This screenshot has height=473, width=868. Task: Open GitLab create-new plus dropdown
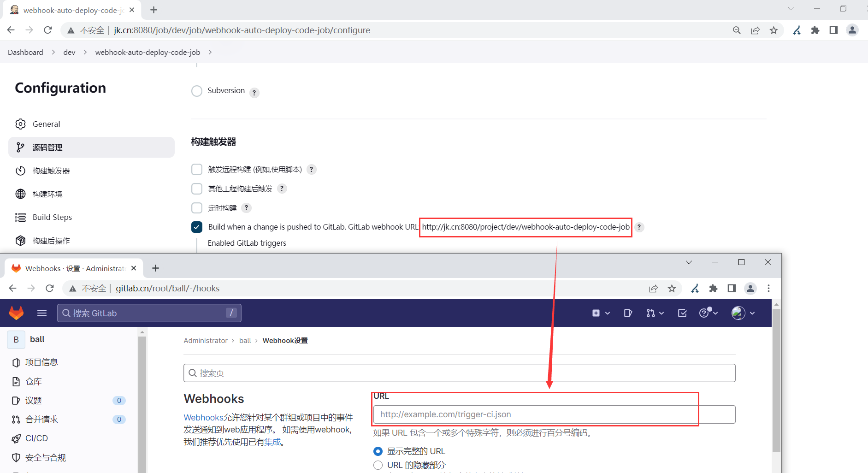pos(601,313)
